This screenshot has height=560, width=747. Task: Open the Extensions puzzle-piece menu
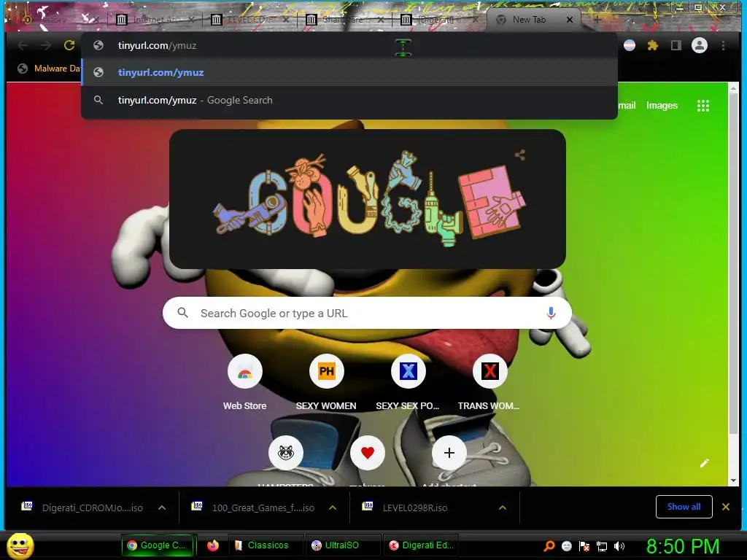[653, 45]
